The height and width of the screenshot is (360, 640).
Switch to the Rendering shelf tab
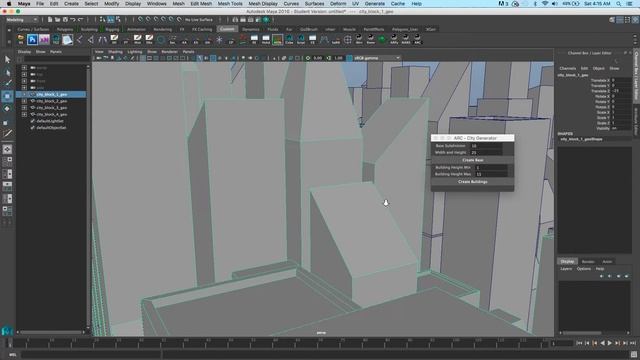(162, 29)
